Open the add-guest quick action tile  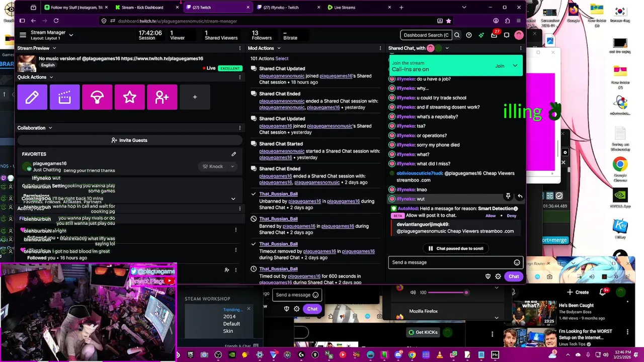click(x=162, y=97)
